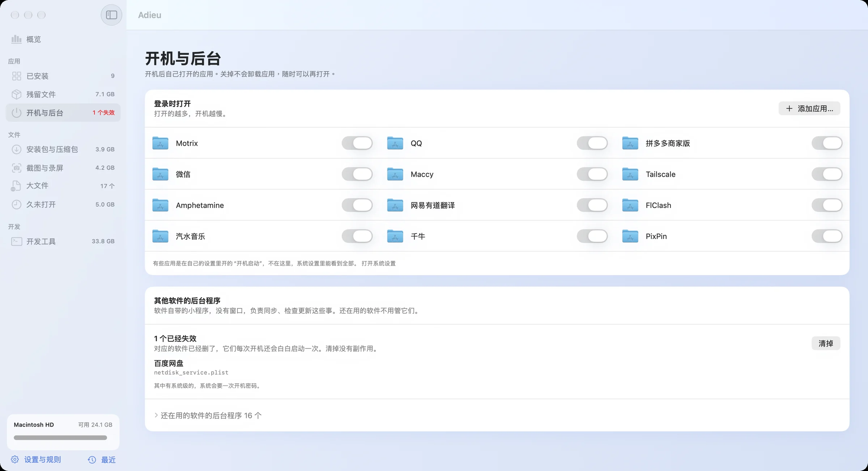The height and width of the screenshot is (471, 868).
Task: Toggle the FlClash launch switch
Action: (x=827, y=205)
